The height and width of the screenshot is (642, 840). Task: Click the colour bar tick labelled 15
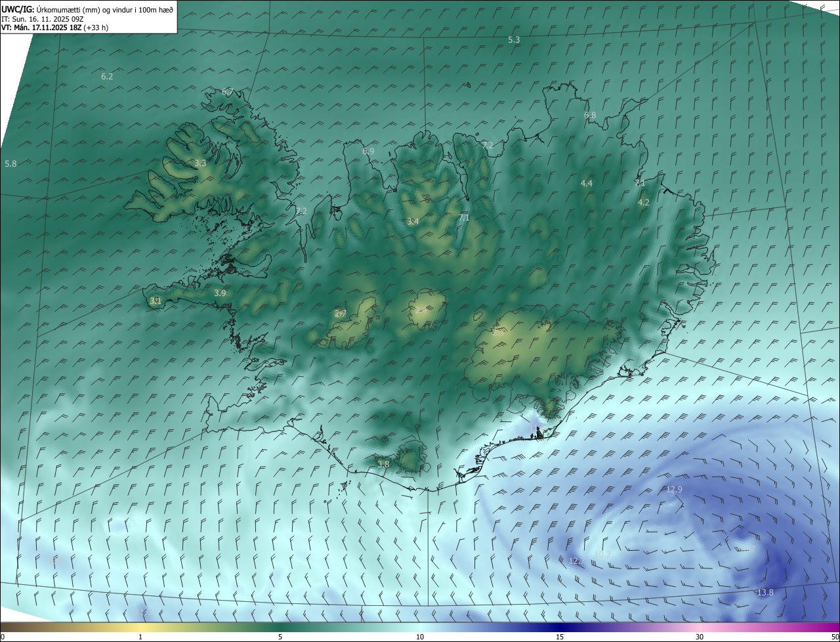click(x=559, y=637)
